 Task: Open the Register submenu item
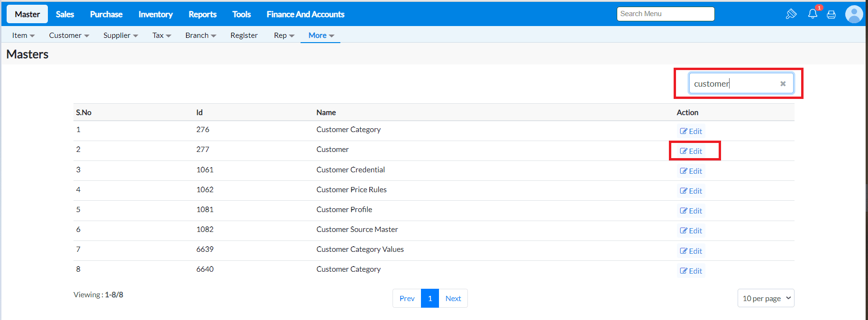coord(244,36)
